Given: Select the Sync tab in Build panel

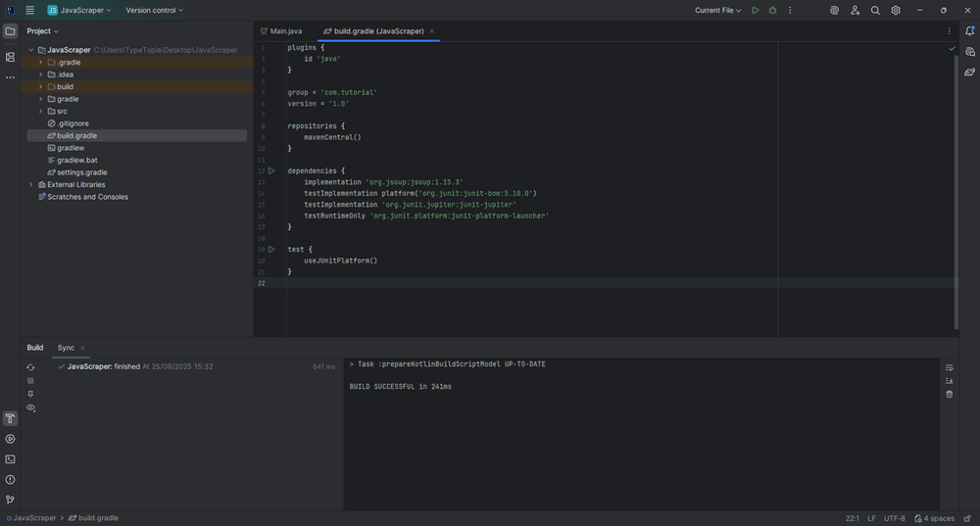Looking at the screenshot, I should pos(66,348).
